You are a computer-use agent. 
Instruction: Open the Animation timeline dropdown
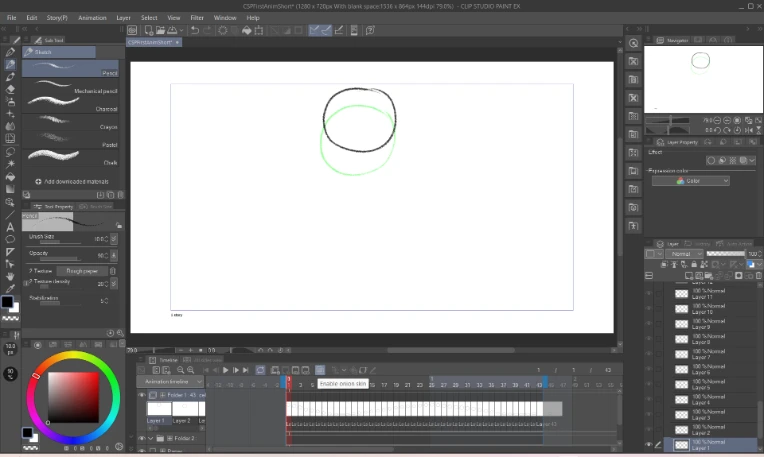[171, 381]
